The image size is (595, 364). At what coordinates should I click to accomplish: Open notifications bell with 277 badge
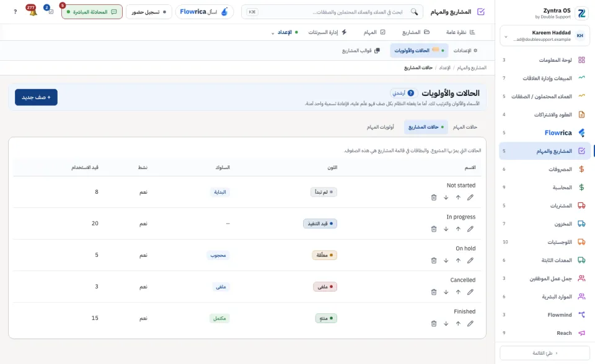pos(32,11)
